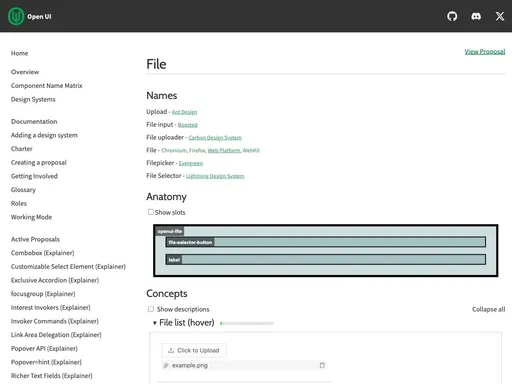The image size is (512, 384).
Task: Enable the Show descriptions checkbox
Action: coord(151,309)
